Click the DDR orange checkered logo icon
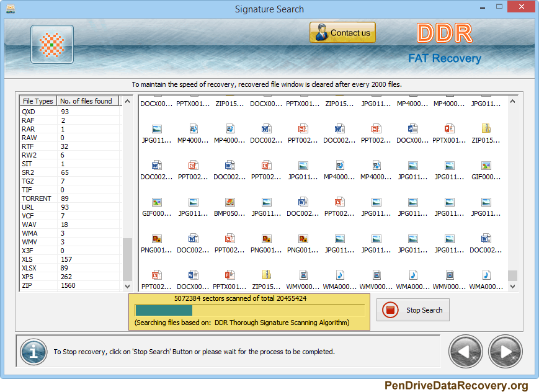Screen dimensions: 539x392 (52, 45)
